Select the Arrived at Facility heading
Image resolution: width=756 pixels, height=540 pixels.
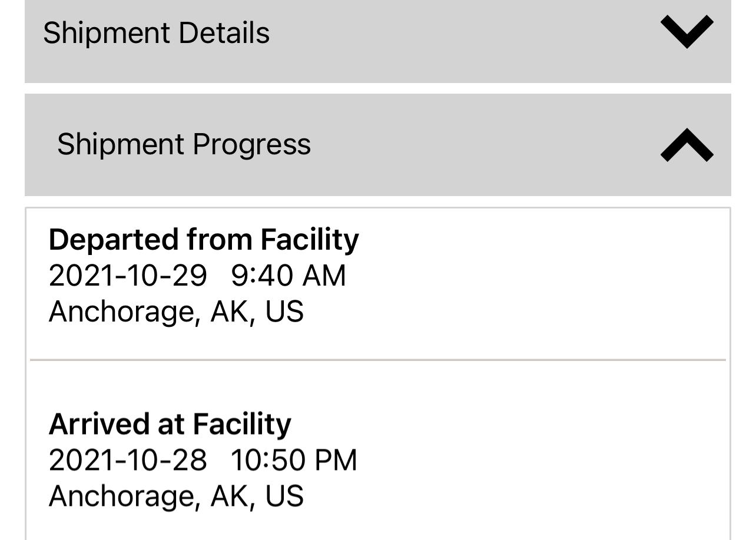point(170,424)
